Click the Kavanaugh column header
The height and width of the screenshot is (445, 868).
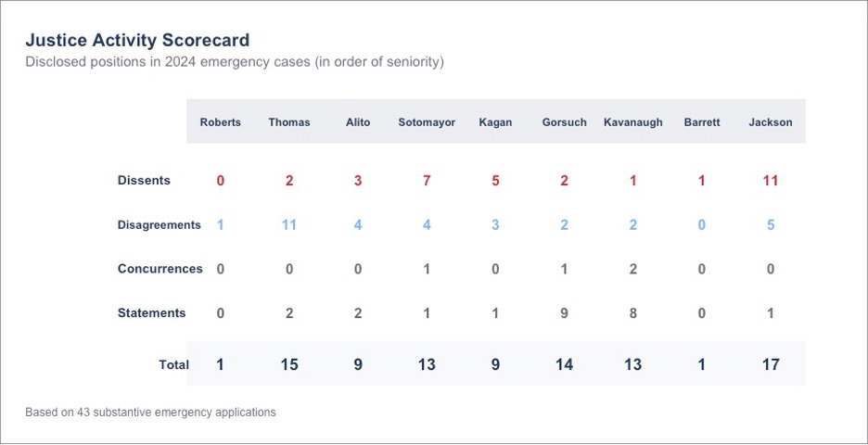point(632,122)
